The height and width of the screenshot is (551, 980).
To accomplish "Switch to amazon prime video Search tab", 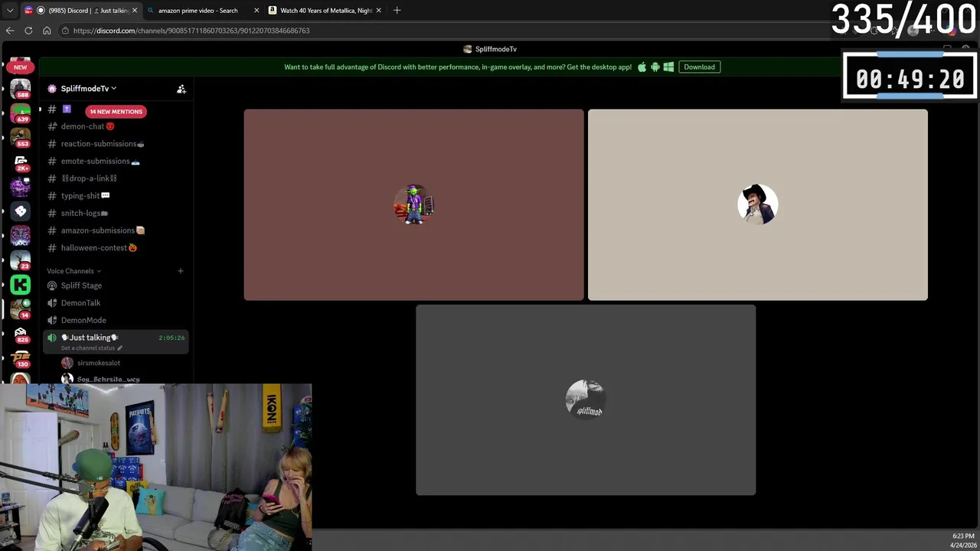I will point(198,10).
